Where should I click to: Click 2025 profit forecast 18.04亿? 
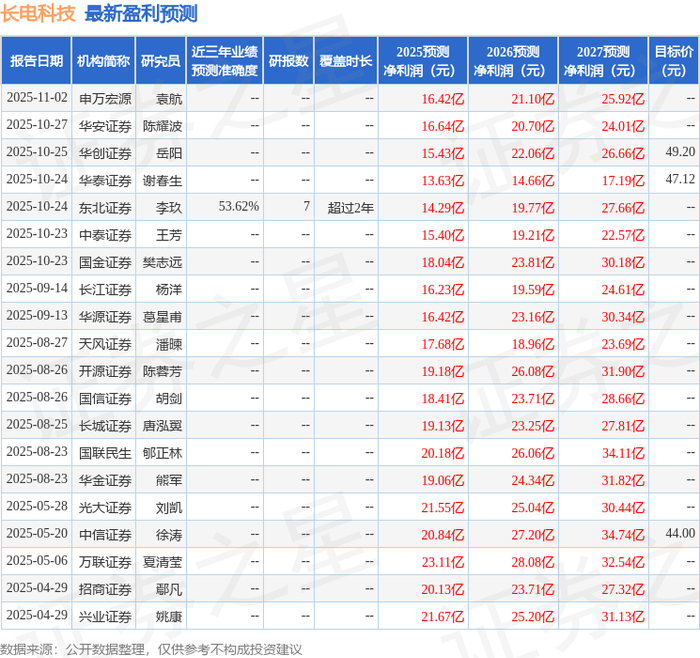pyautogui.click(x=443, y=262)
